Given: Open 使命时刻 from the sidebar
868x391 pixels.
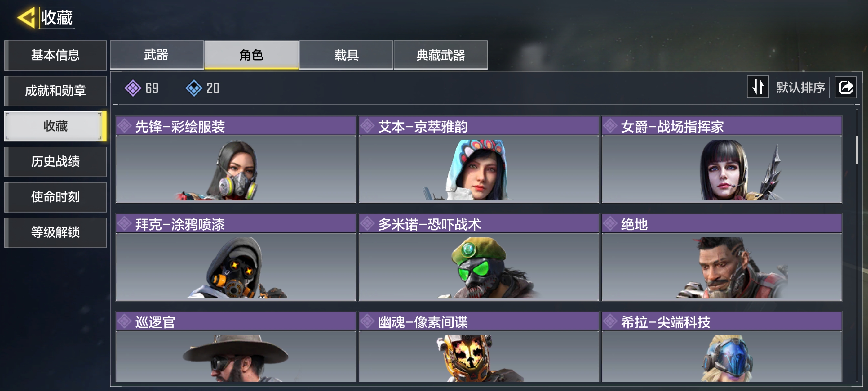Looking at the screenshot, I should pos(55,197).
